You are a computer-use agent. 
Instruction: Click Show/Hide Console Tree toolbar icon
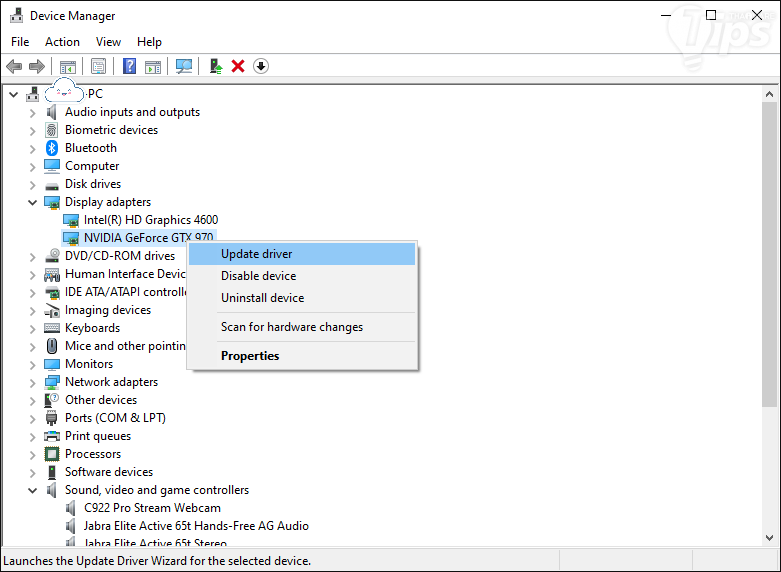(x=68, y=66)
